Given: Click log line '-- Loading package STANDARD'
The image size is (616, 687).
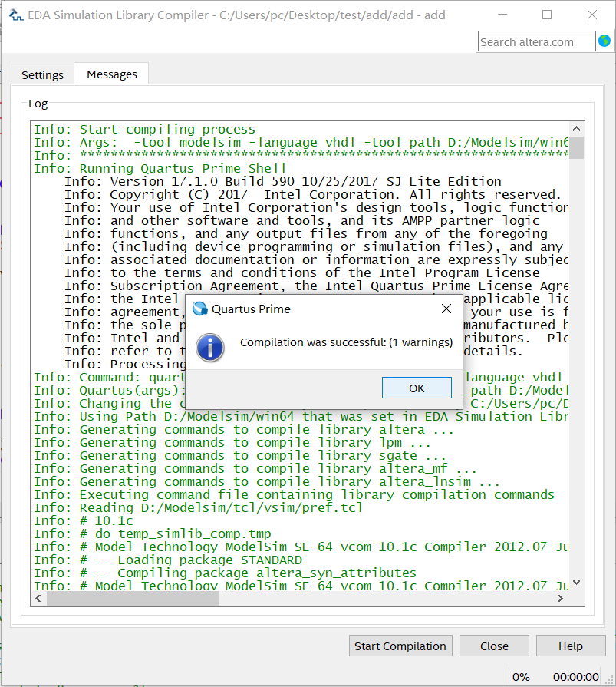Looking at the screenshot, I should pyautogui.click(x=168, y=560).
